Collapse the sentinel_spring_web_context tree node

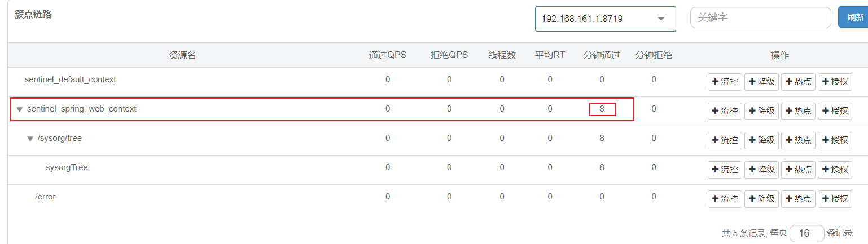pos(19,109)
